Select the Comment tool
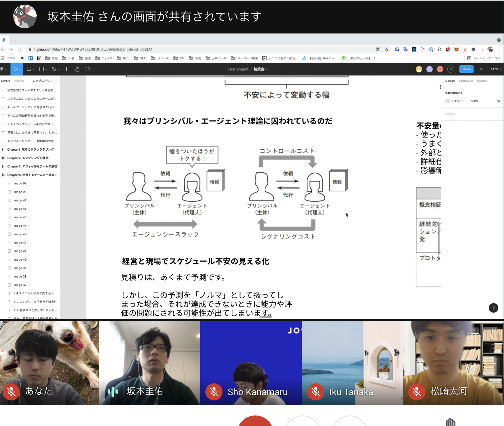The image size is (504, 426). click(88, 69)
